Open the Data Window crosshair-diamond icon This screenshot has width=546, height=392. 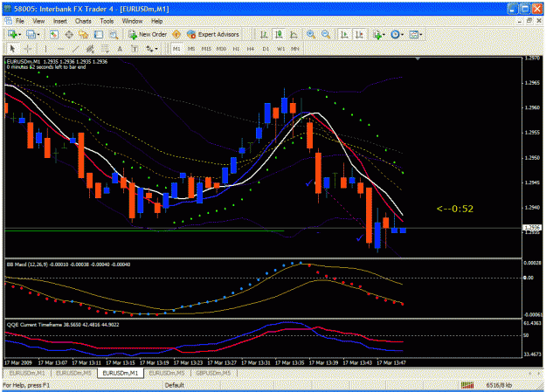point(69,34)
